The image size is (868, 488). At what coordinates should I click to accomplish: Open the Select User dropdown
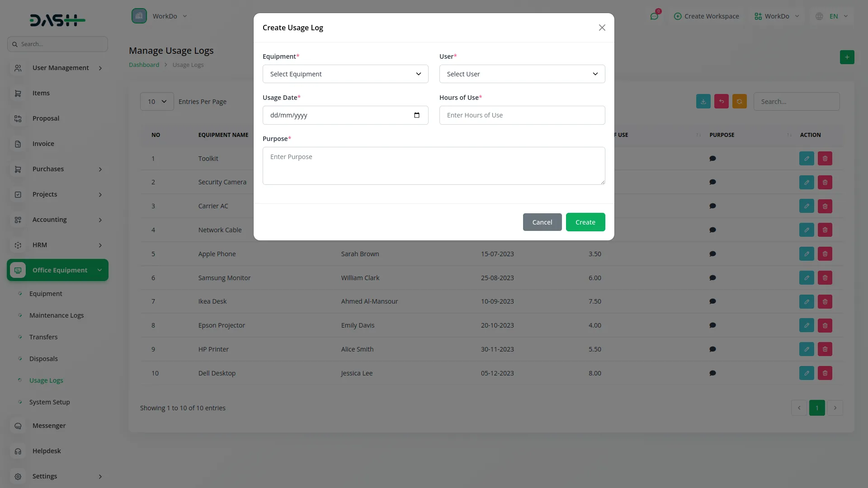522,74
